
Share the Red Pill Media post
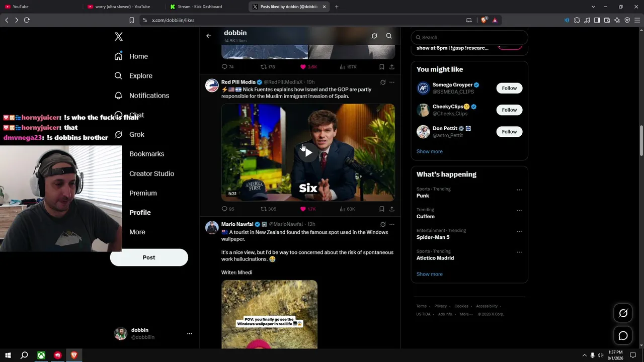tap(392, 209)
